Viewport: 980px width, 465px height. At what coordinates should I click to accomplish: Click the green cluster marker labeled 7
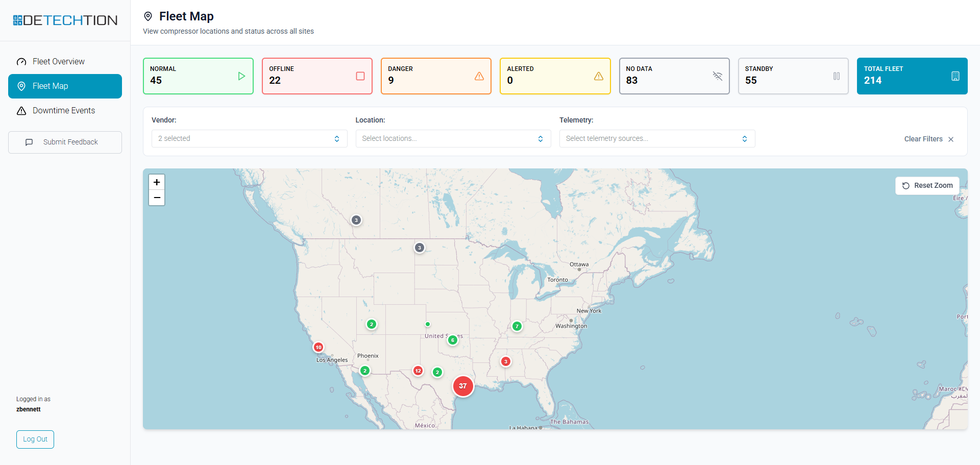517,326
